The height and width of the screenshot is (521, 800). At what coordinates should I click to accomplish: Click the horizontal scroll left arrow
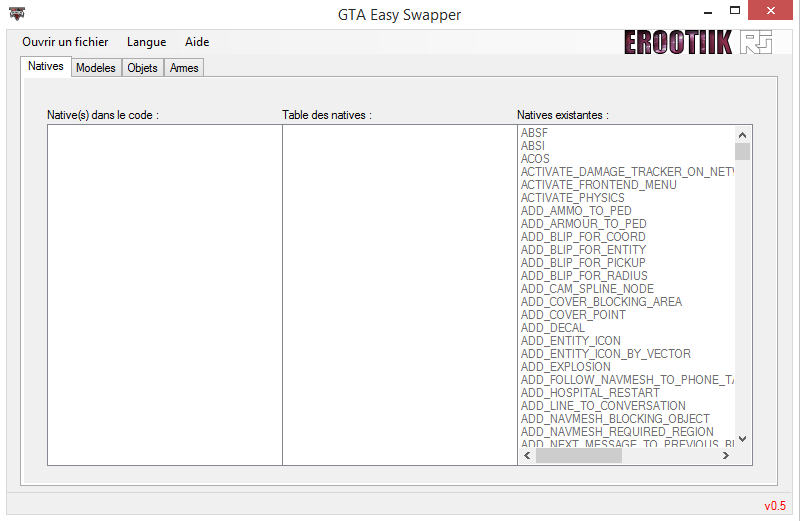528,456
